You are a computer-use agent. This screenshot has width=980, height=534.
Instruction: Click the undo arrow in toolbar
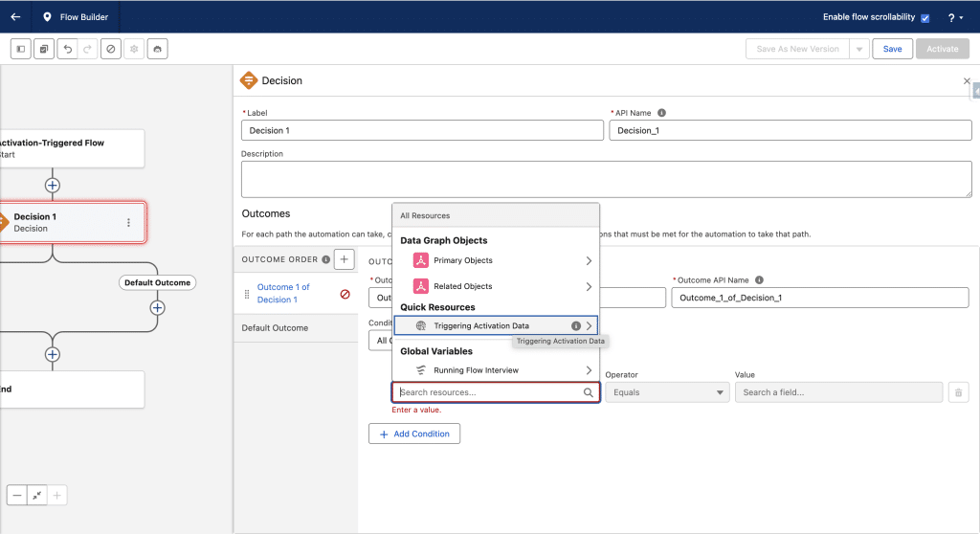click(66, 49)
